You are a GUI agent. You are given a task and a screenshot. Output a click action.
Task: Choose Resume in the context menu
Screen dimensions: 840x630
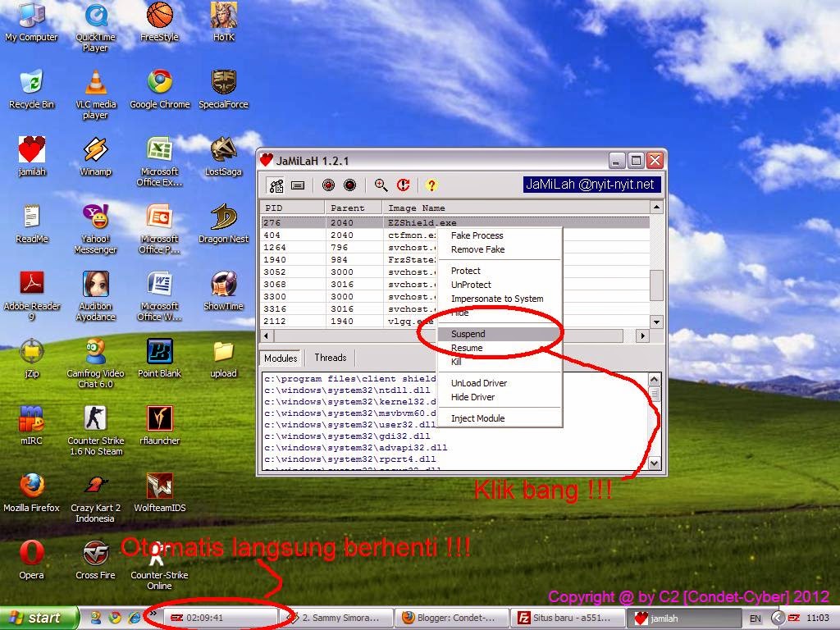500,348
